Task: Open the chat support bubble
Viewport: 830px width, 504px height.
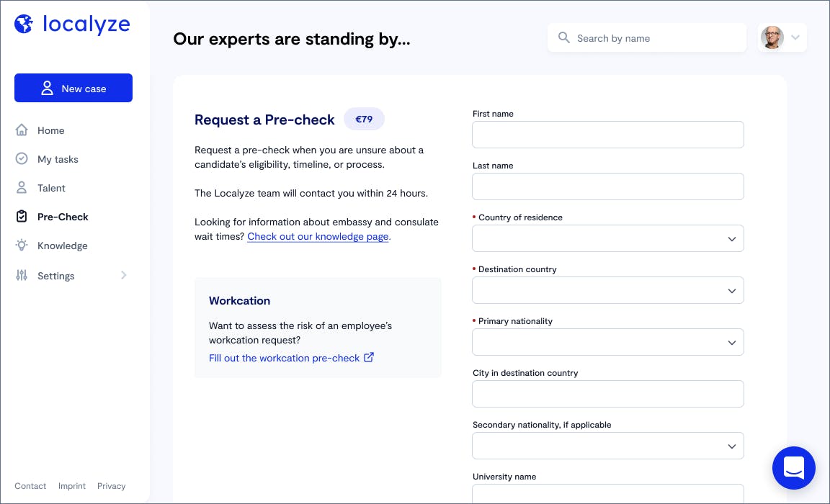Action: (793, 468)
